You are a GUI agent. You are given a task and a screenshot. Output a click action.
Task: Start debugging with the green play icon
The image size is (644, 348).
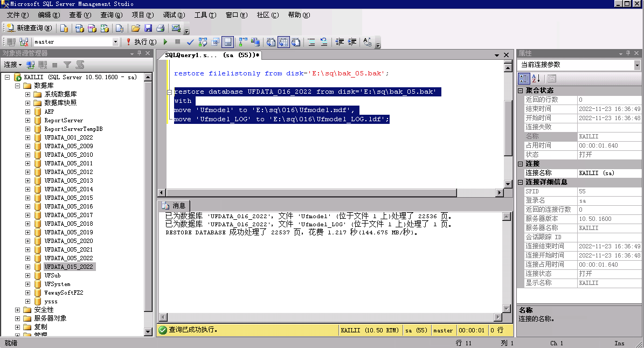point(165,42)
